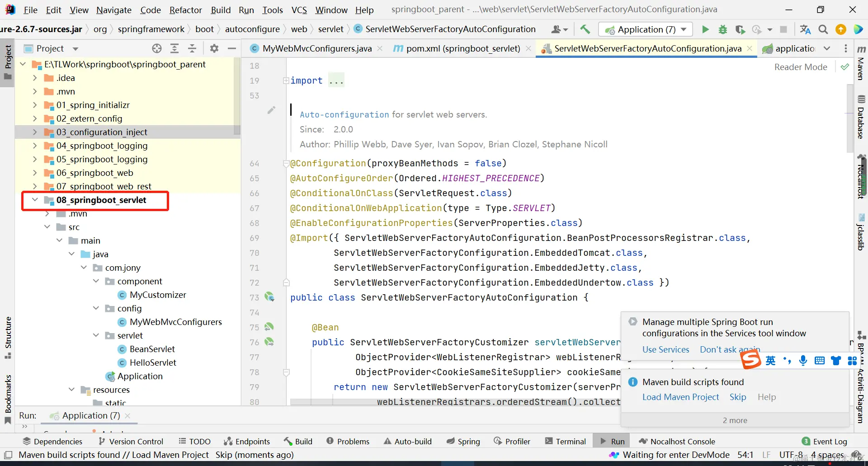
Task: Open Project panel settings gear
Action: (x=214, y=48)
